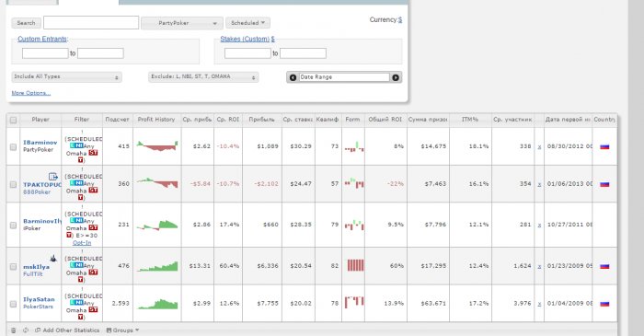Click the export icon above TPAKTOPUC
Viewport: 644px width, 336px height.
(x=53, y=176)
